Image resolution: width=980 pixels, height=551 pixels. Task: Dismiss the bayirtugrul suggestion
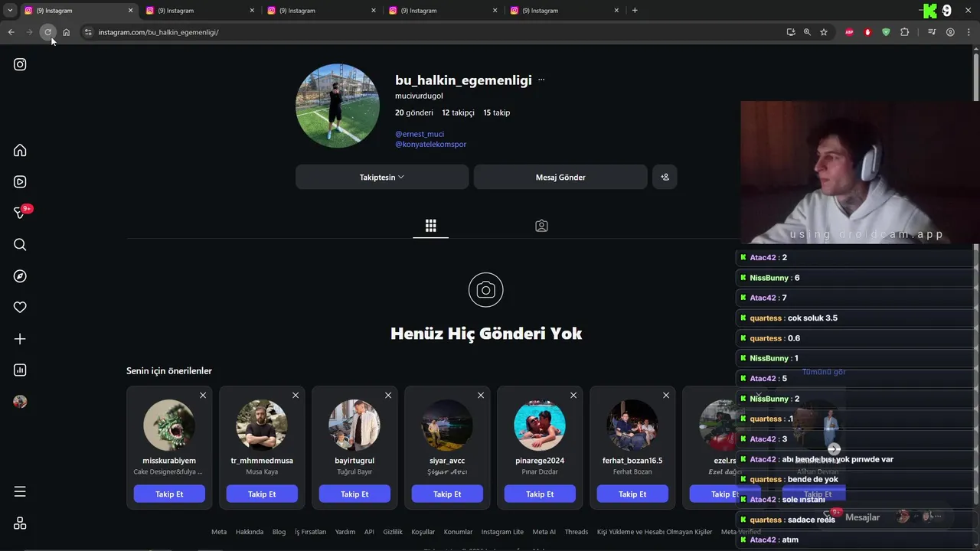[388, 396]
